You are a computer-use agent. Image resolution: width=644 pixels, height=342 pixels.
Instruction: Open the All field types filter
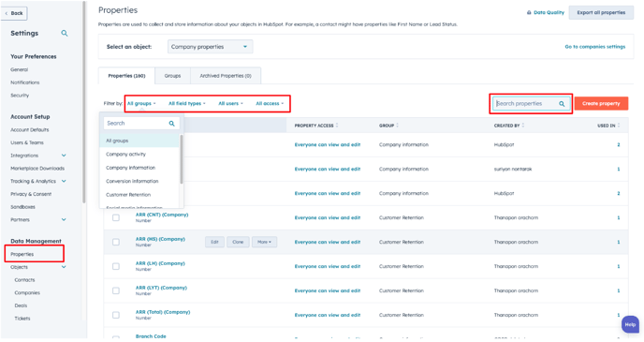coord(187,104)
